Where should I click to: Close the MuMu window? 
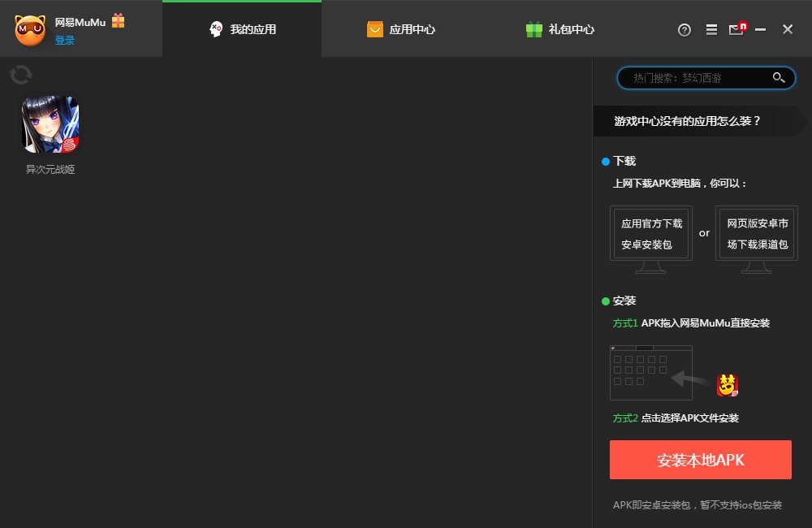tap(787, 29)
